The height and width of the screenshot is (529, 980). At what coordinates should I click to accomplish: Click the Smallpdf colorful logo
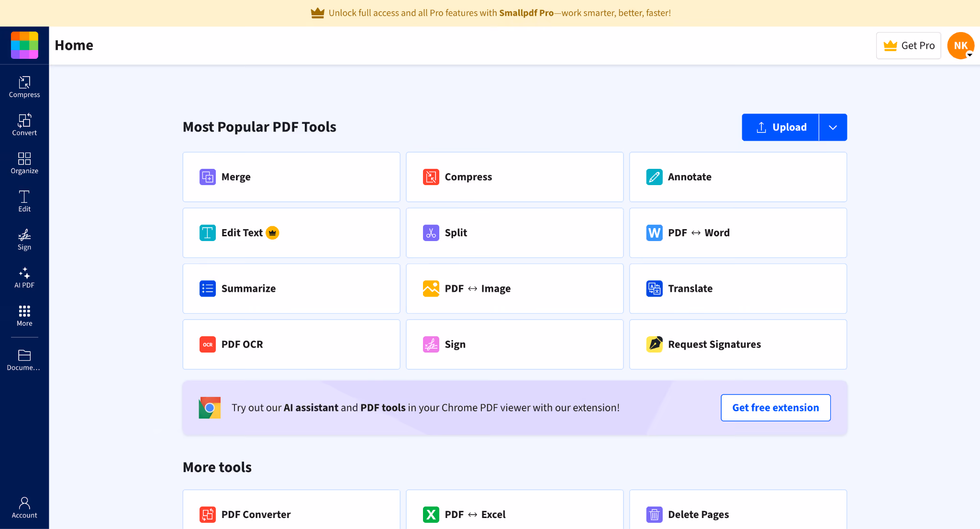pos(24,45)
